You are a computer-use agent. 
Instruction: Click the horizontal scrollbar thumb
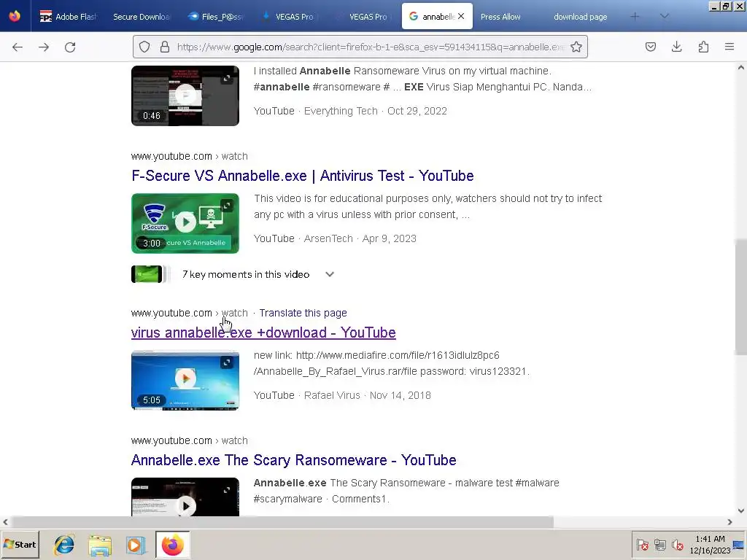tap(282, 522)
